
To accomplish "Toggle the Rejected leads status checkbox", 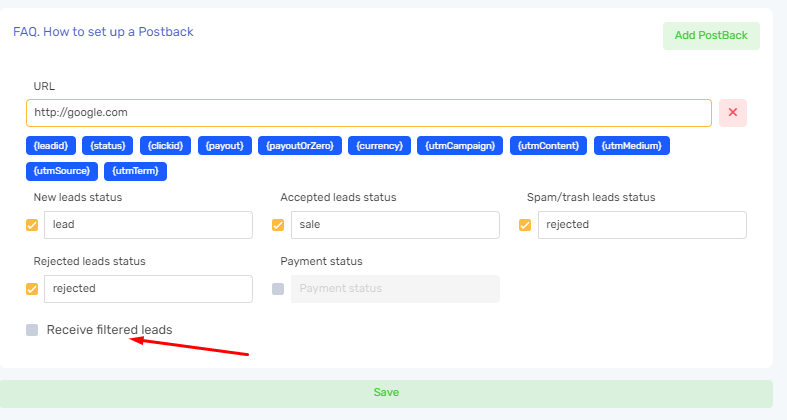I will [32, 289].
